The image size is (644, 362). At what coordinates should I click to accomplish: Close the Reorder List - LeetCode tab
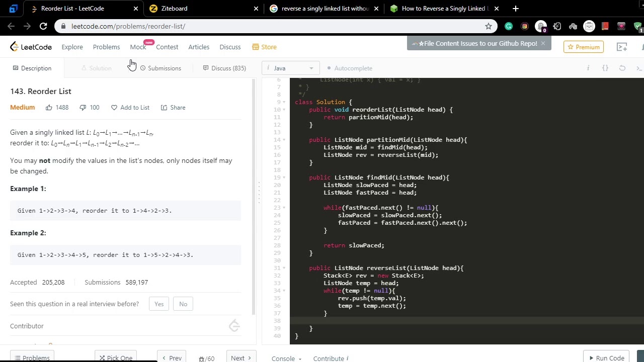pyautogui.click(x=135, y=9)
